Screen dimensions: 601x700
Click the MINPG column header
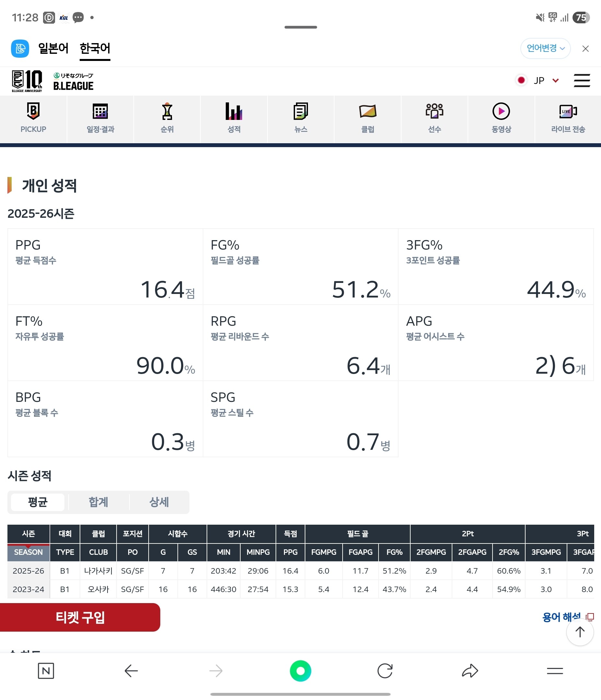click(x=258, y=552)
